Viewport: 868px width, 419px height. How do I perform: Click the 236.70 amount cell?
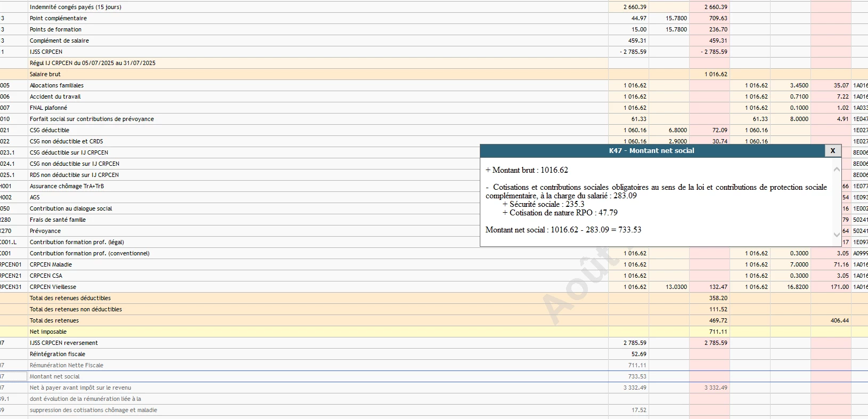(718, 29)
